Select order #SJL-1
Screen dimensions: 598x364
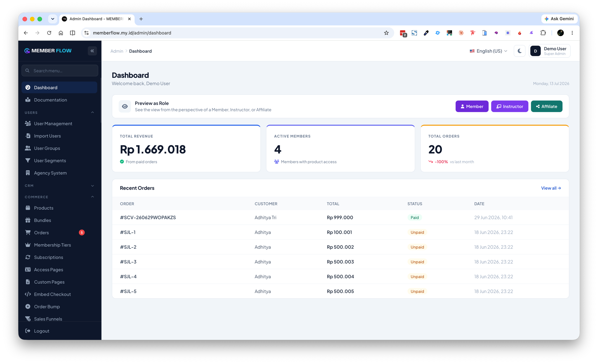point(128,232)
